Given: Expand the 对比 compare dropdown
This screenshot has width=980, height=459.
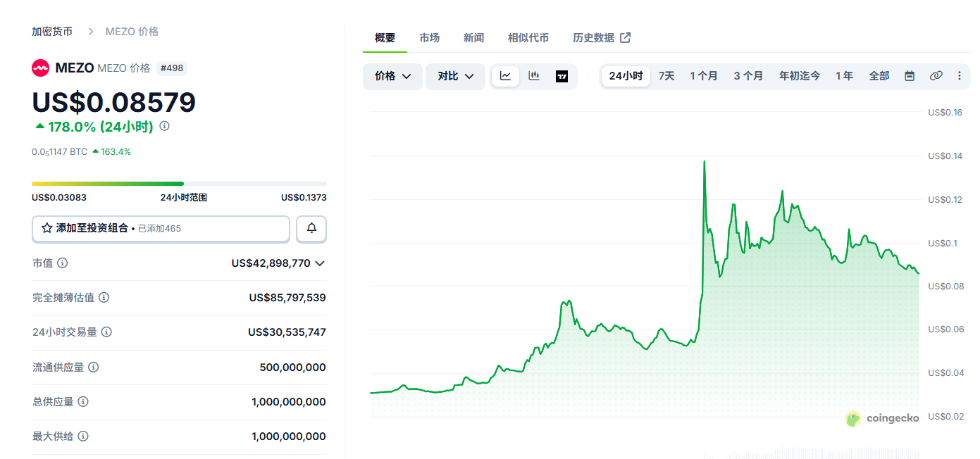Looking at the screenshot, I should 455,76.
